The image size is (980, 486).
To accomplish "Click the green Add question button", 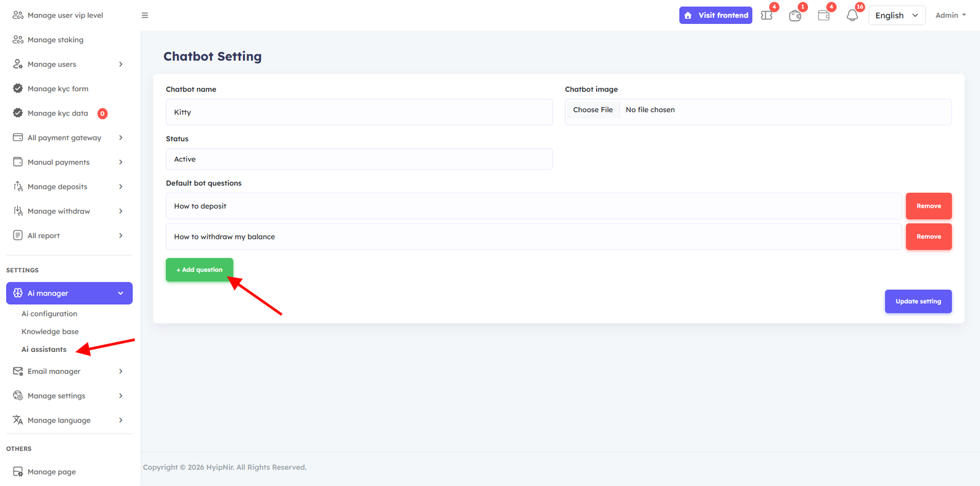I will pyautogui.click(x=199, y=270).
